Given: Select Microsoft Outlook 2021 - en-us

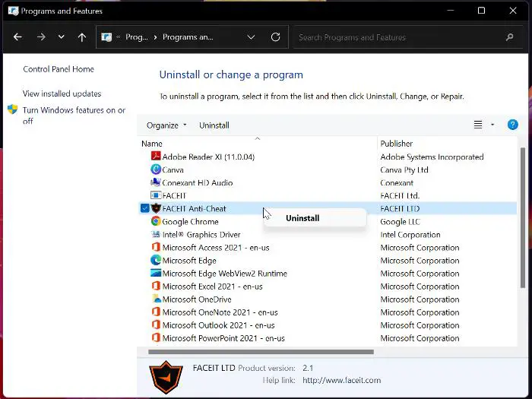Looking at the screenshot, I should click(x=219, y=325).
